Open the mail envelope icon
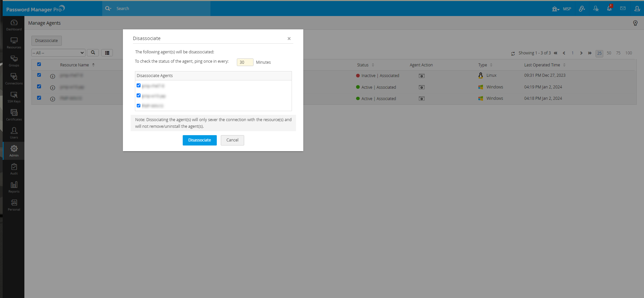This screenshot has width=644, height=298. pos(623,8)
